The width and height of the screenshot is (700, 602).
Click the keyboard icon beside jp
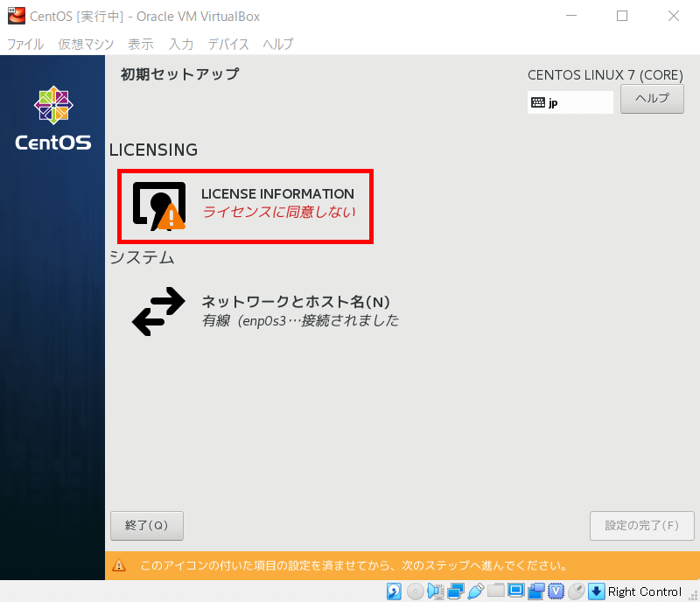click(x=538, y=102)
